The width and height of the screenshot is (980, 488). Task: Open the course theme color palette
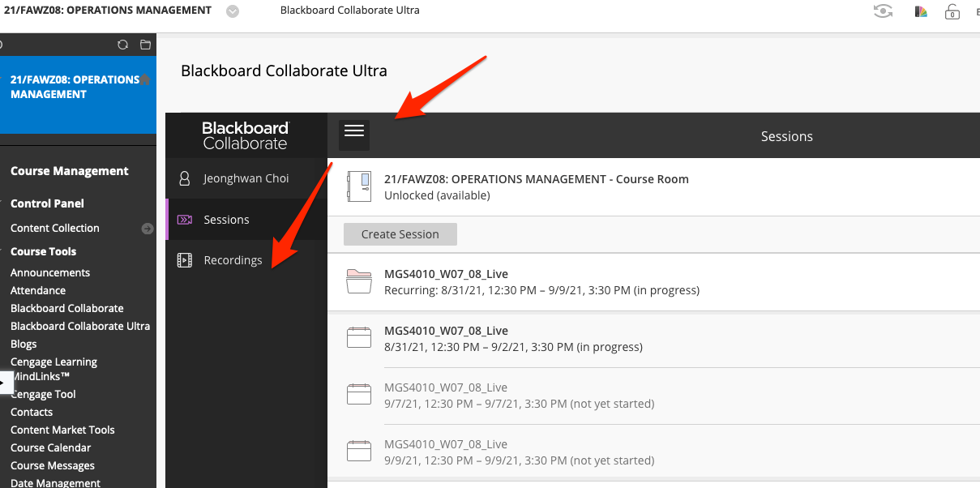[x=920, y=11]
